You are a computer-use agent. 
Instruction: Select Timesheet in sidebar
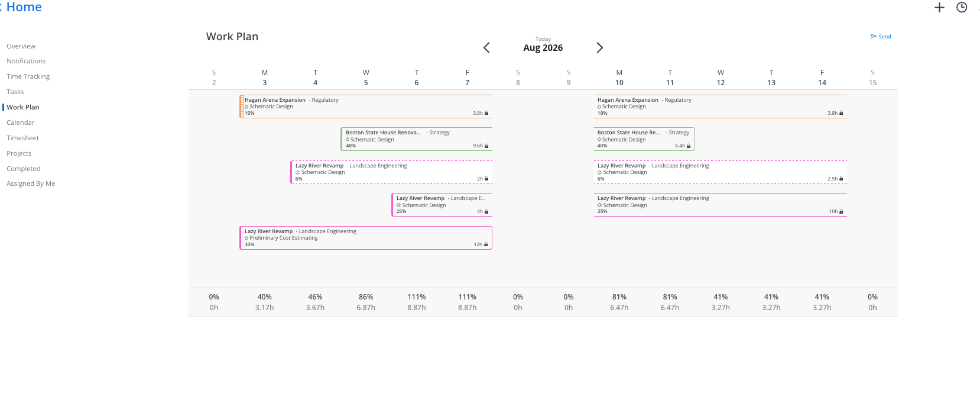point(23,138)
